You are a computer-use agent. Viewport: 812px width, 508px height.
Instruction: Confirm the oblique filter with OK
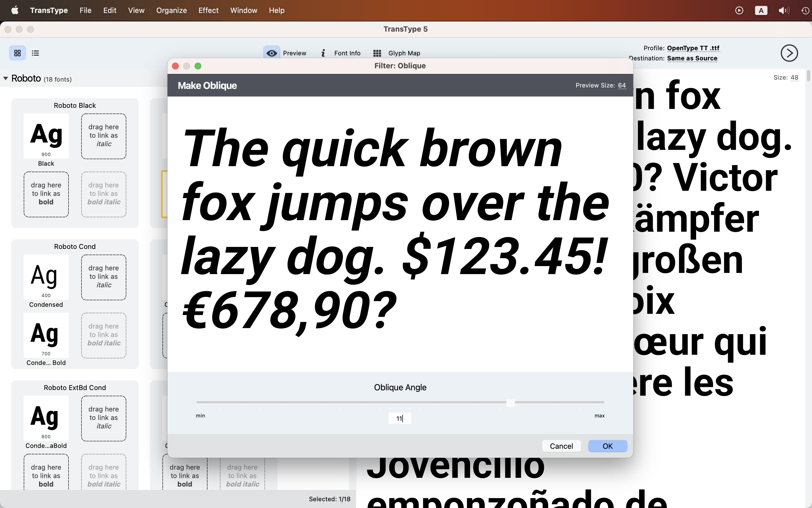(607, 446)
